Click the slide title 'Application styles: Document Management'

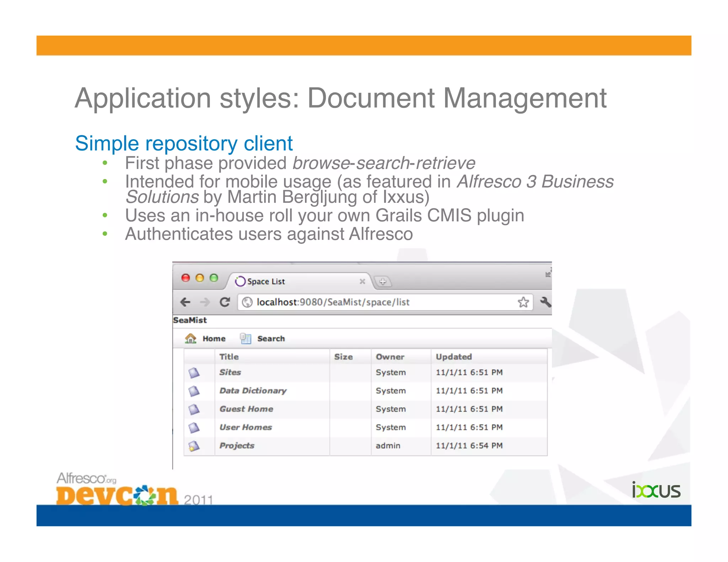(x=341, y=98)
